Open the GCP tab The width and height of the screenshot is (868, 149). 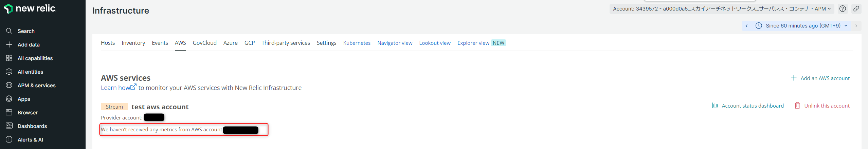click(x=250, y=43)
